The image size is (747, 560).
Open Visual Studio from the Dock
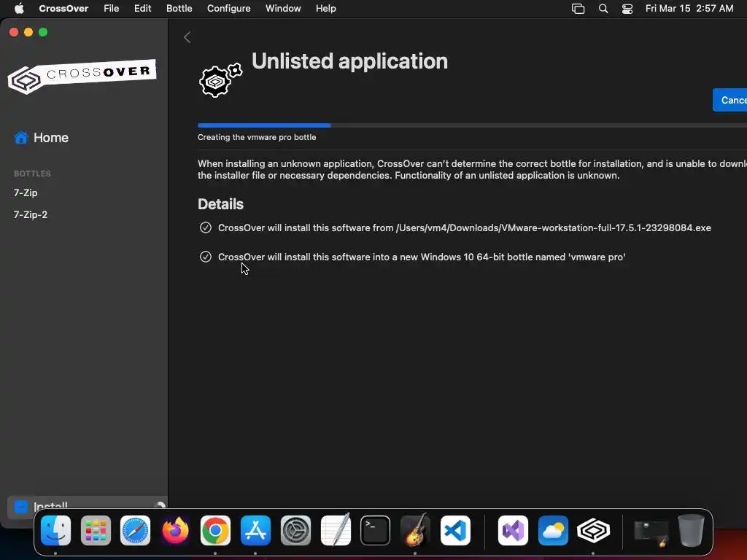tap(513, 530)
